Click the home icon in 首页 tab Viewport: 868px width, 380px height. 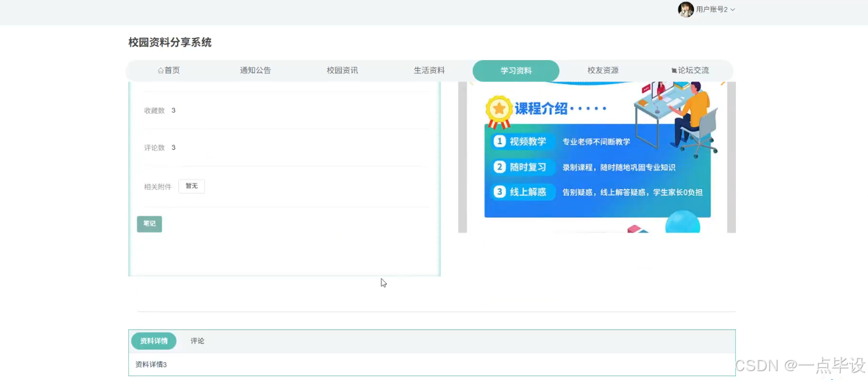[x=161, y=71]
